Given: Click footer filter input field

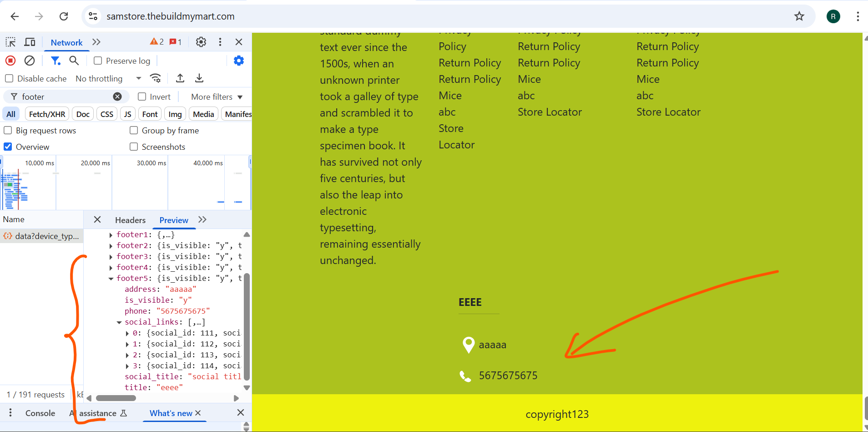Looking at the screenshot, I should pyautogui.click(x=67, y=97).
